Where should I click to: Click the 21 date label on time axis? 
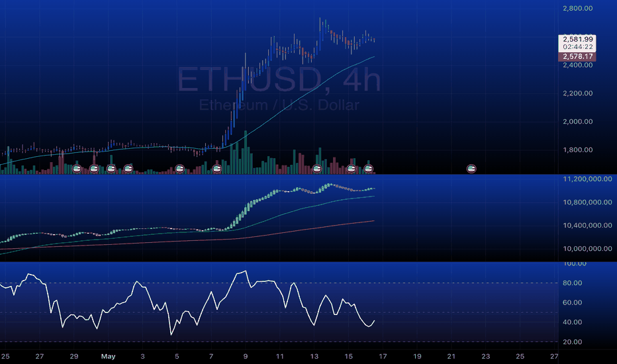pyautogui.click(x=451, y=357)
